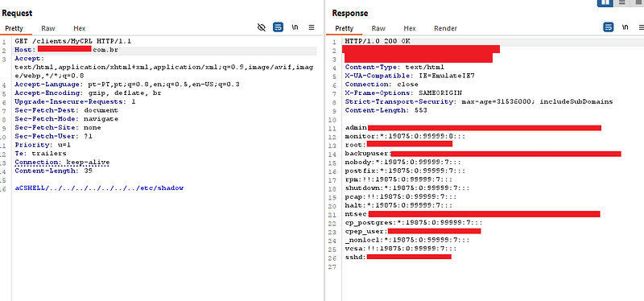
Task: Click the Te: trailers header
Action: (x=40, y=153)
